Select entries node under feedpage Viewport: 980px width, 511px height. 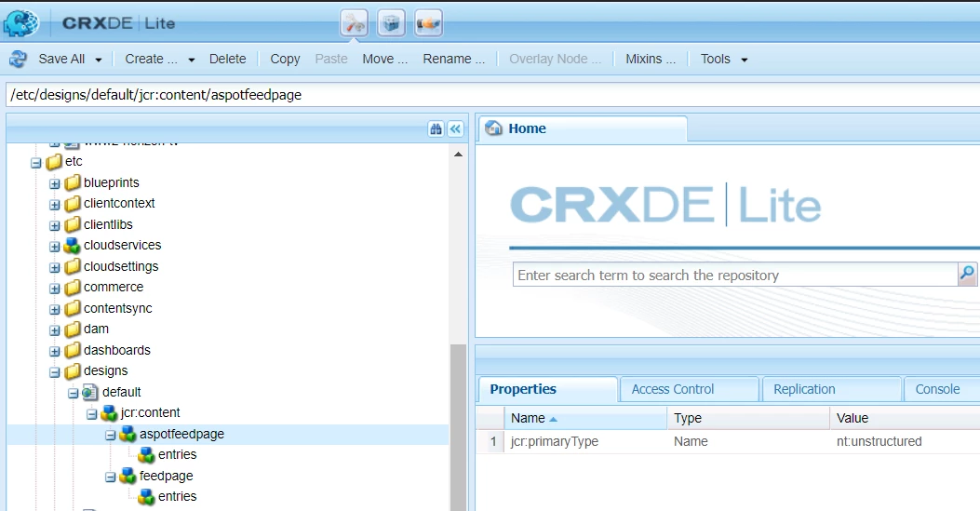pyautogui.click(x=177, y=497)
